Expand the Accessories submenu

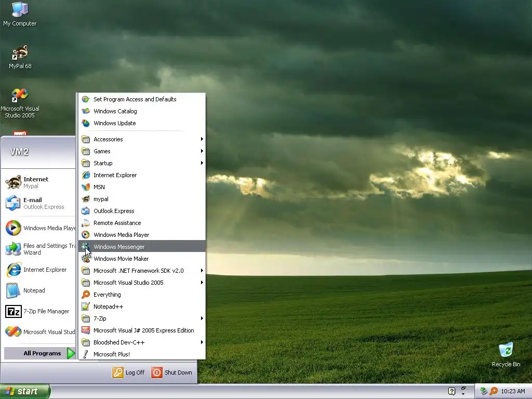[x=142, y=139]
